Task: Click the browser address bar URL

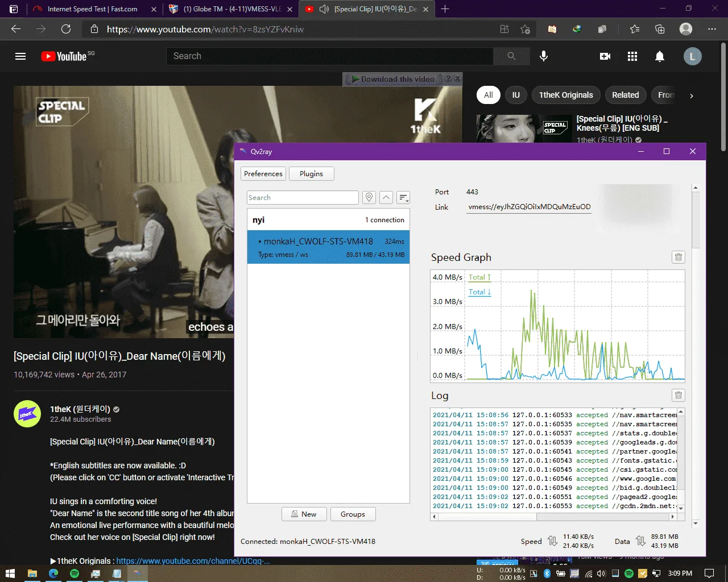Action: (x=205, y=29)
